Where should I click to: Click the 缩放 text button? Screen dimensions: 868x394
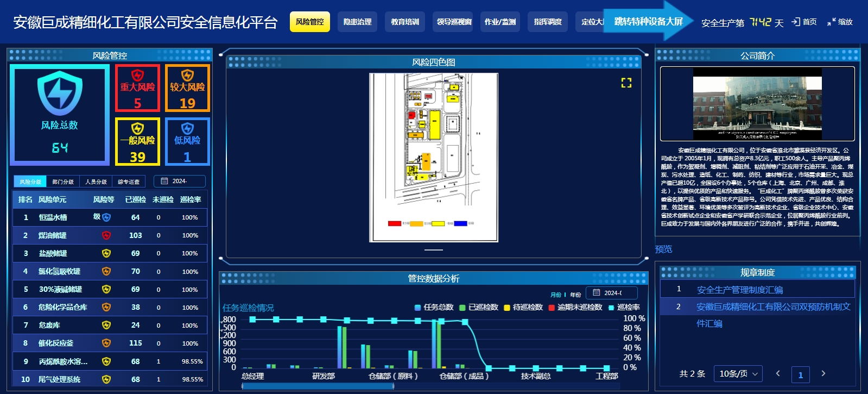(x=845, y=22)
